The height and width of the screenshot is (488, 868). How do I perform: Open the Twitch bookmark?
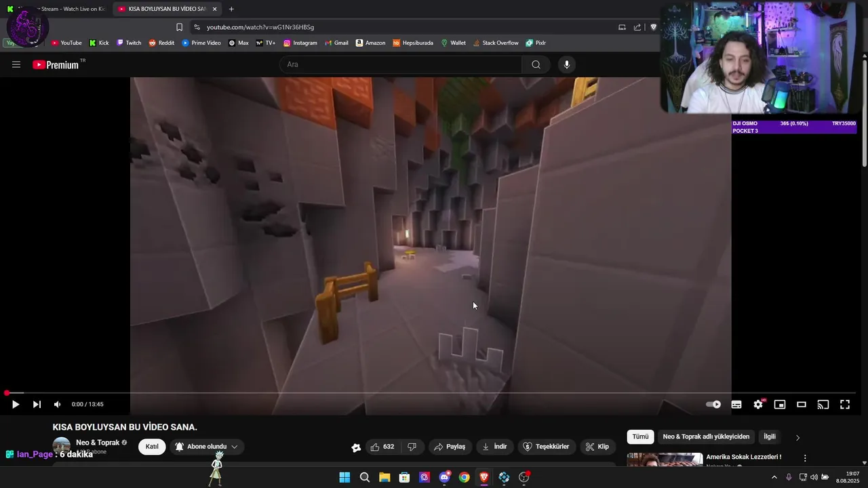[x=129, y=43]
